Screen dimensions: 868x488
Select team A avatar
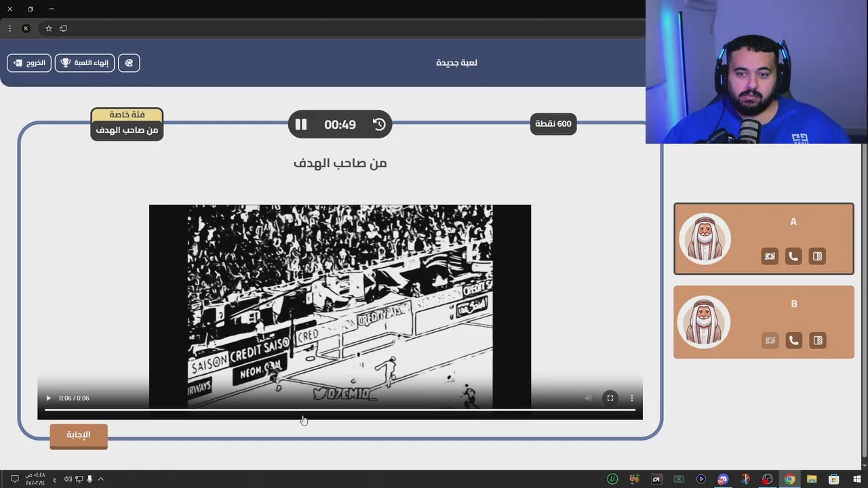pos(705,239)
